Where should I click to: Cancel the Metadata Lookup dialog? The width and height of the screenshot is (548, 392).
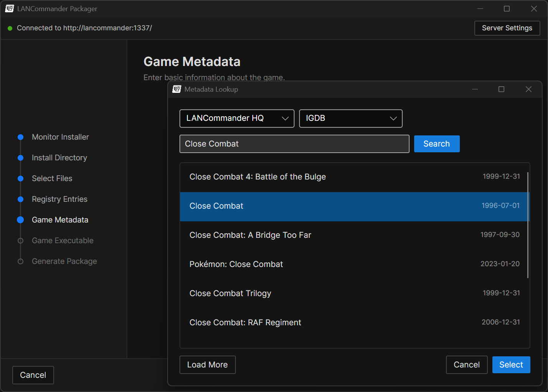point(467,365)
